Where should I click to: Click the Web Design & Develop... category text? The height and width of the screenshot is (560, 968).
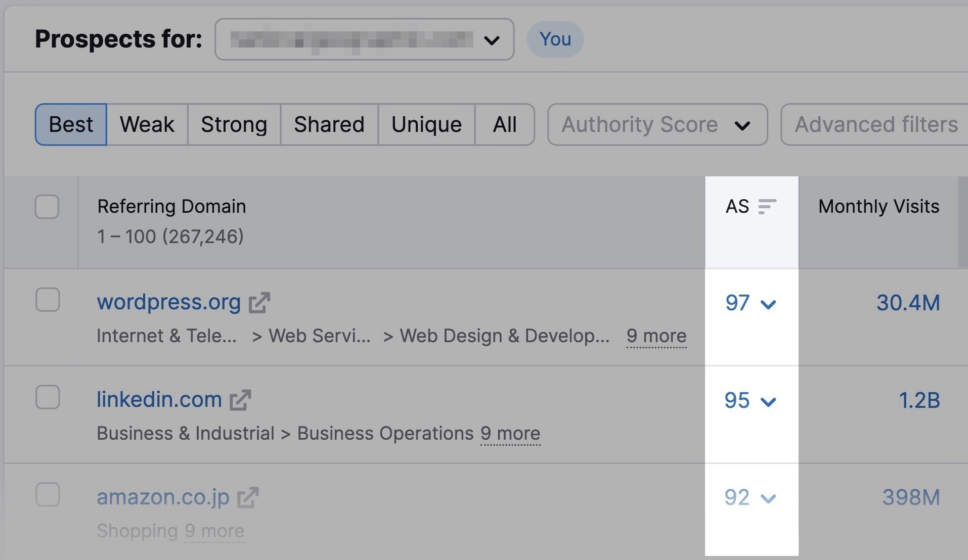(505, 336)
